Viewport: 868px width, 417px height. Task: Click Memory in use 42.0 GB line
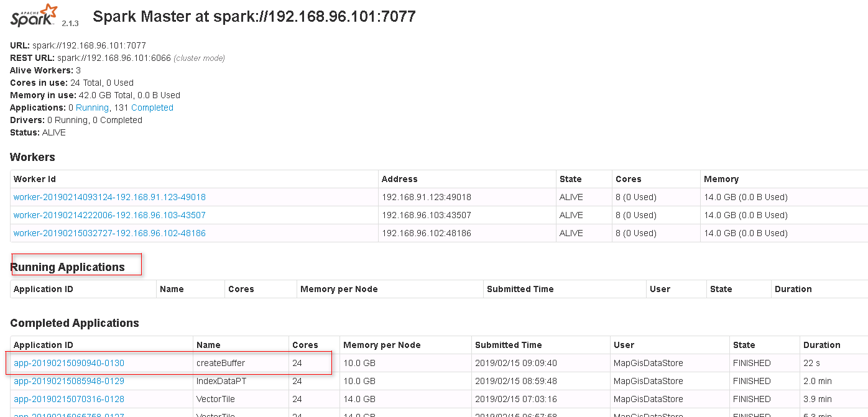(x=95, y=95)
